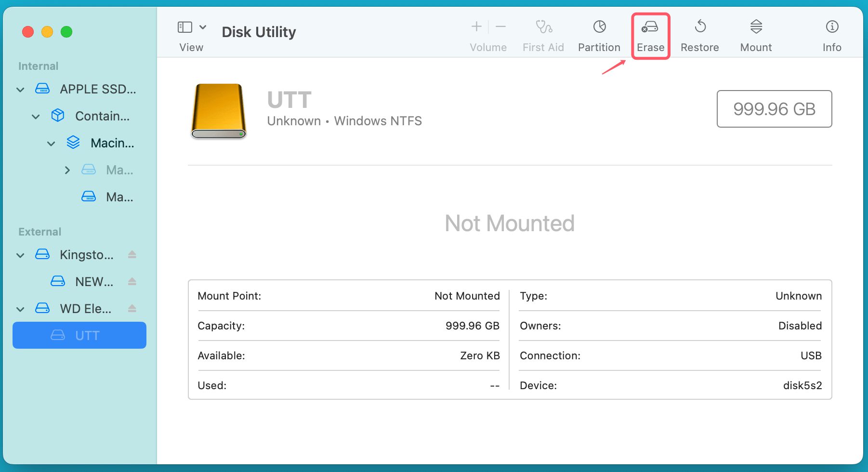868x472 pixels.
Task: Click the View menu label
Action: [191, 47]
